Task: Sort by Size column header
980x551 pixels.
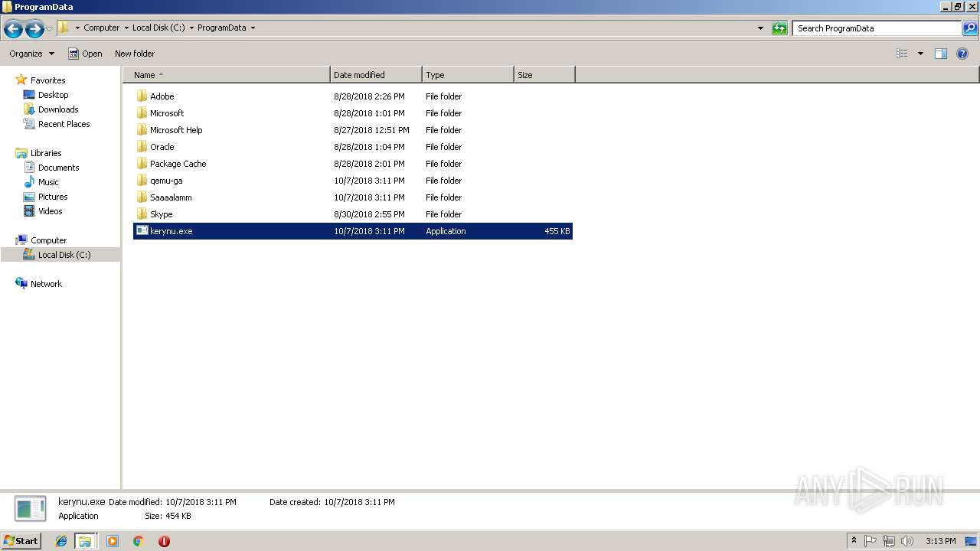Action: coord(544,75)
